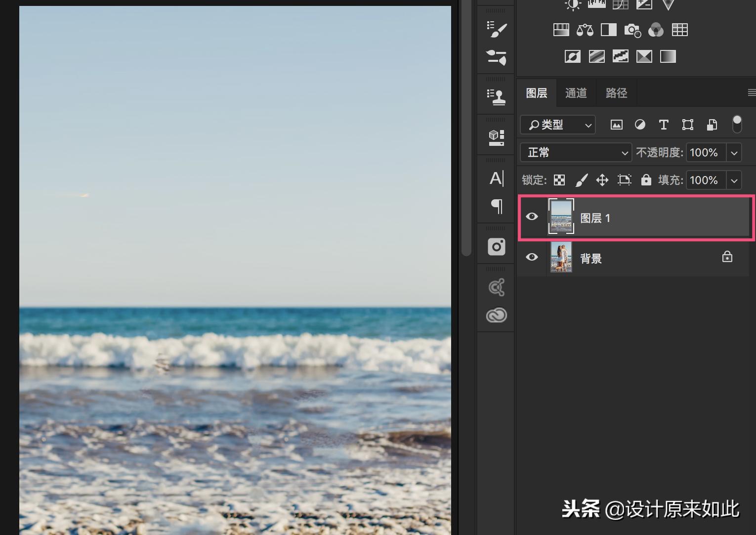This screenshot has height=535, width=756.
Task: Filter layers by shape layers
Action: coord(688,125)
